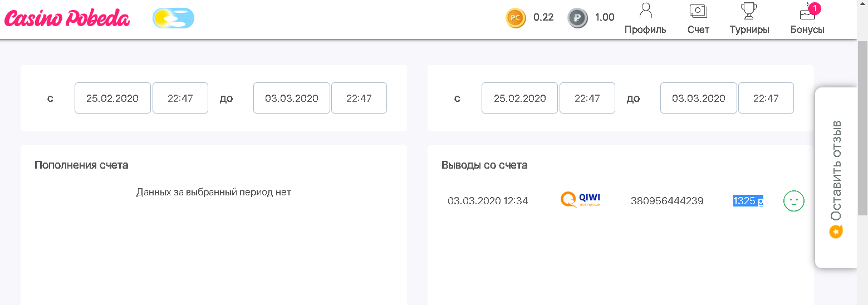Image resolution: width=868 pixels, height=305 pixels.
Task: Open the Оставить отзыв feedback tab
Action: (x=836, y=178)
